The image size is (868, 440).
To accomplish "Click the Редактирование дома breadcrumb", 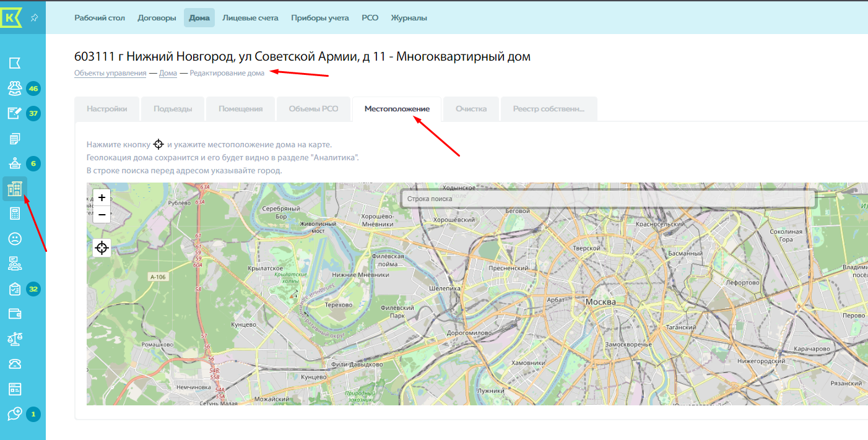I will (227, 73).
